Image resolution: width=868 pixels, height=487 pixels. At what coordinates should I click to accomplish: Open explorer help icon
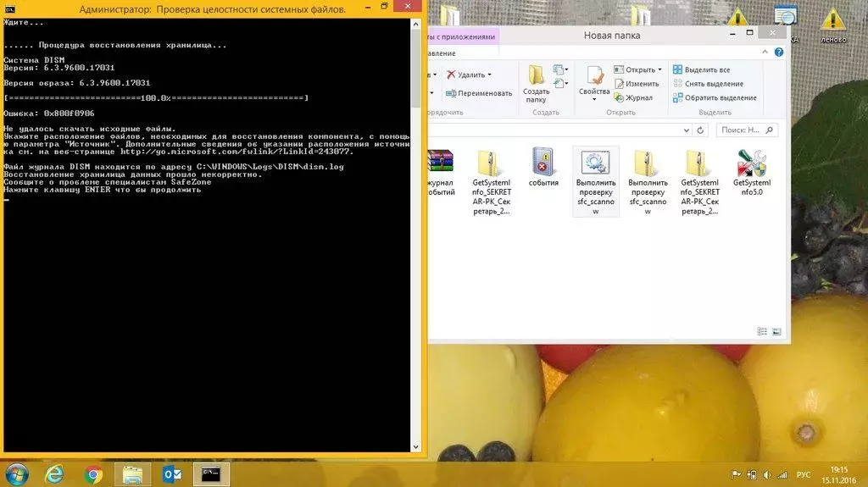(779, 52)
